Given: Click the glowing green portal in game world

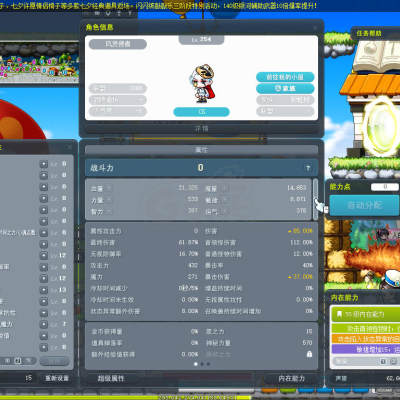Looking at the screenshot, I should [380, 127].
